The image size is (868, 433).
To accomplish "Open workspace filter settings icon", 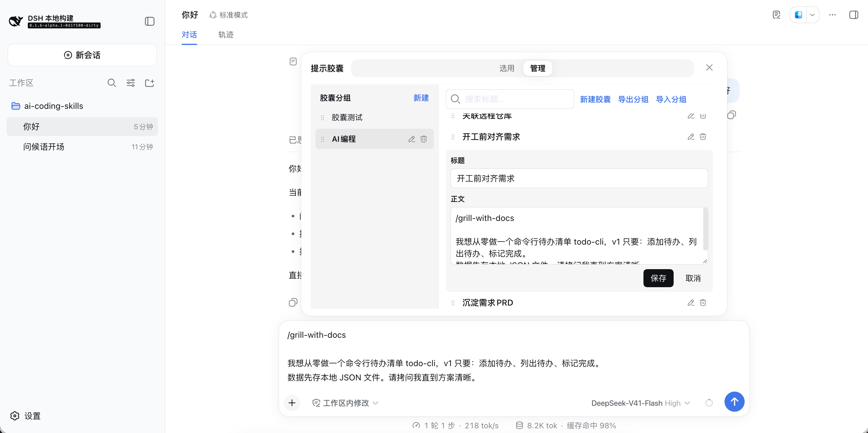I will pos(131,83).
